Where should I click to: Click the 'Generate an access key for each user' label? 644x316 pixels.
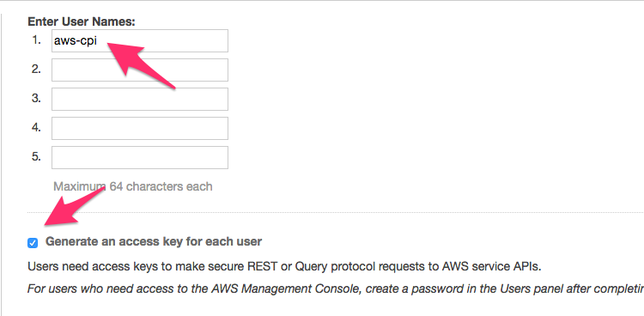pos(154,241)
